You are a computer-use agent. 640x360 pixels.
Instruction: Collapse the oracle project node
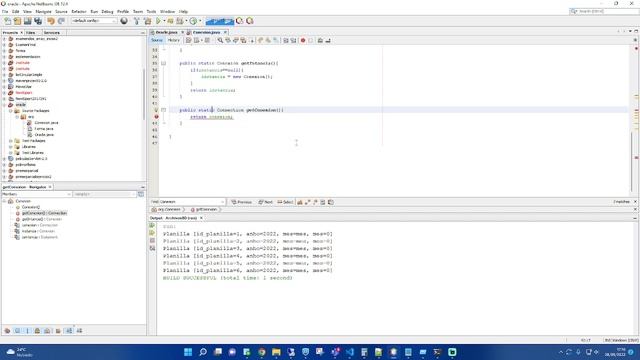[4, 105]
